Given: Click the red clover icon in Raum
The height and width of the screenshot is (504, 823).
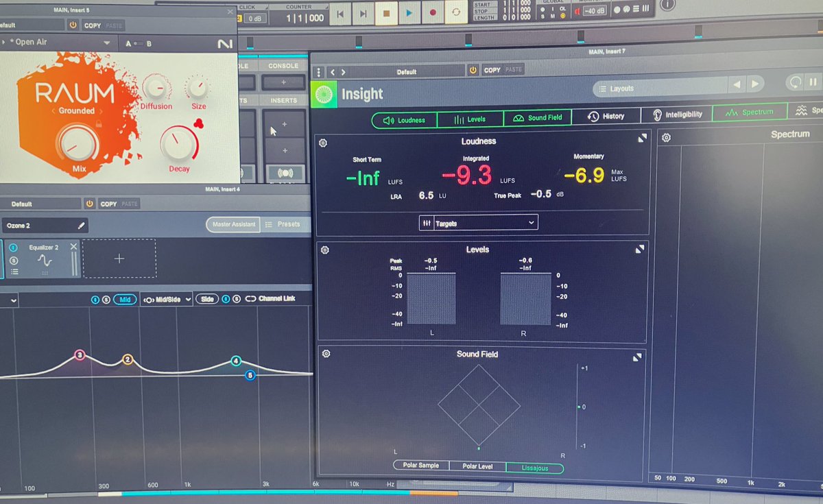Looking at the screenshot, I should point(198,123).
